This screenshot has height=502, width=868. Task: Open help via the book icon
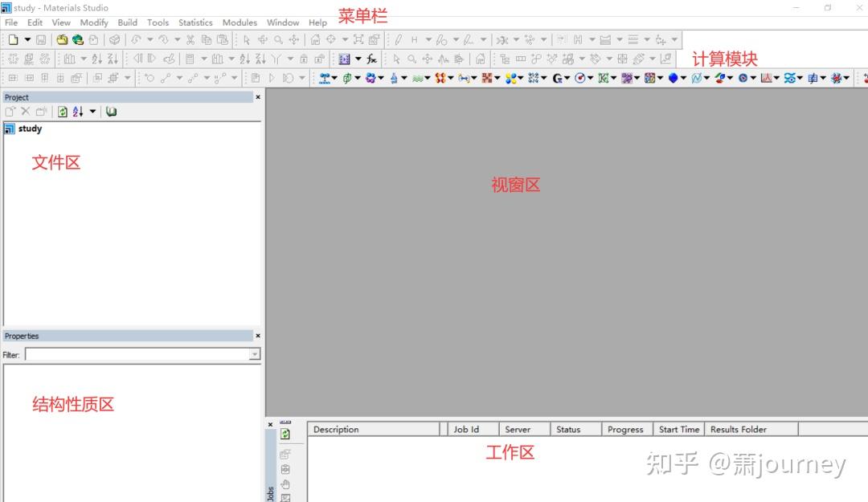pos(110,111)
